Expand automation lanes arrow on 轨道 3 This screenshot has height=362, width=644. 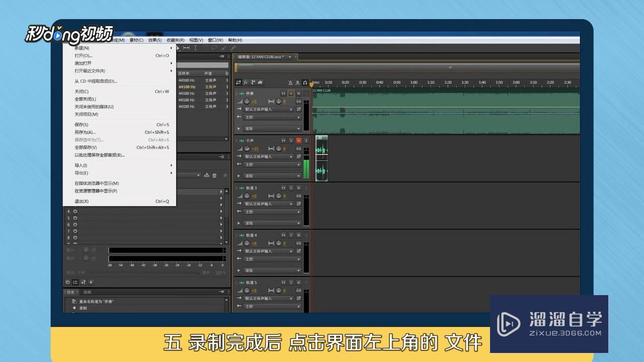point(238,223)
